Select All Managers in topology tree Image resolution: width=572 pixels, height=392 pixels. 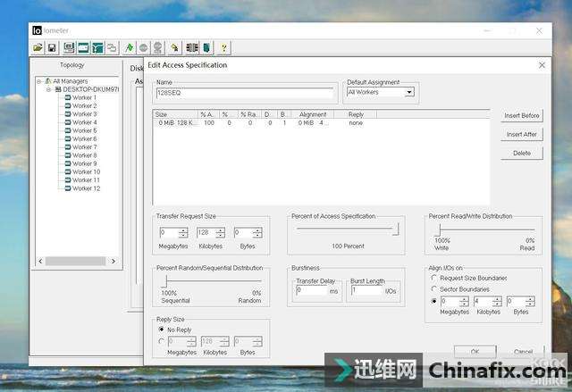(70, 81)
